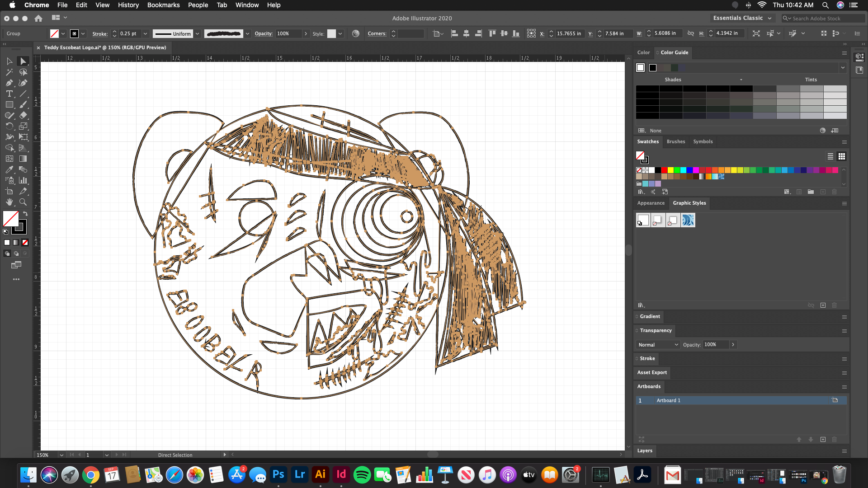Select the Lasso tool

23,72
